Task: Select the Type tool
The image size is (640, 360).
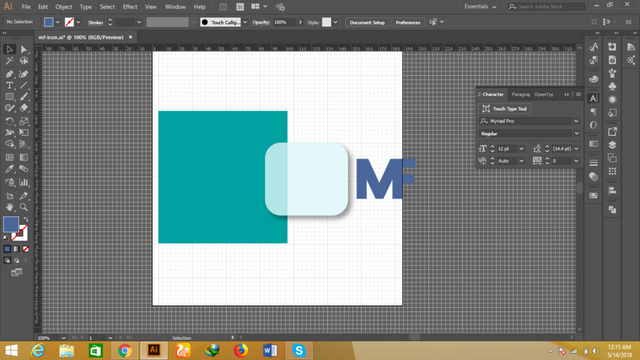Action: pyautogui.click(x=9, y=85)
